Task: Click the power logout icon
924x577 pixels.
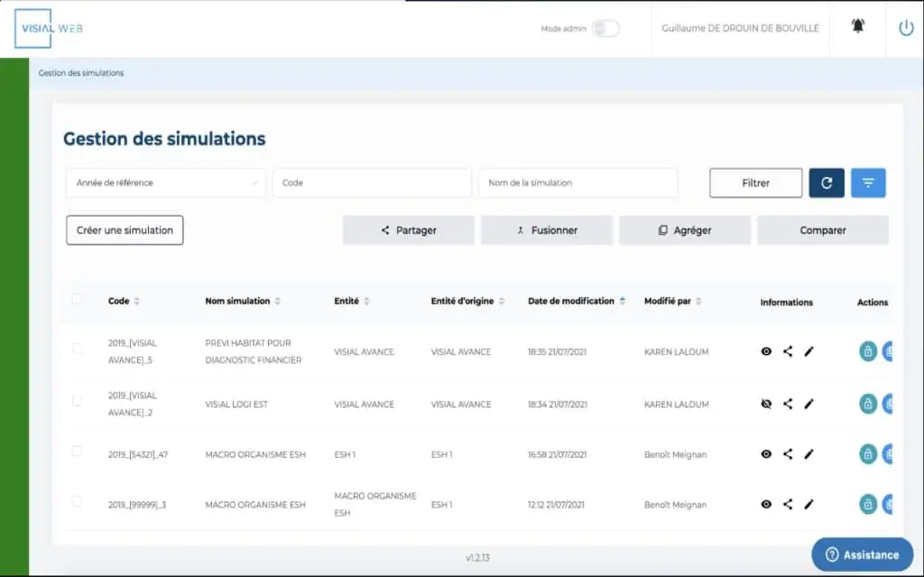Action: click(906, 28)
